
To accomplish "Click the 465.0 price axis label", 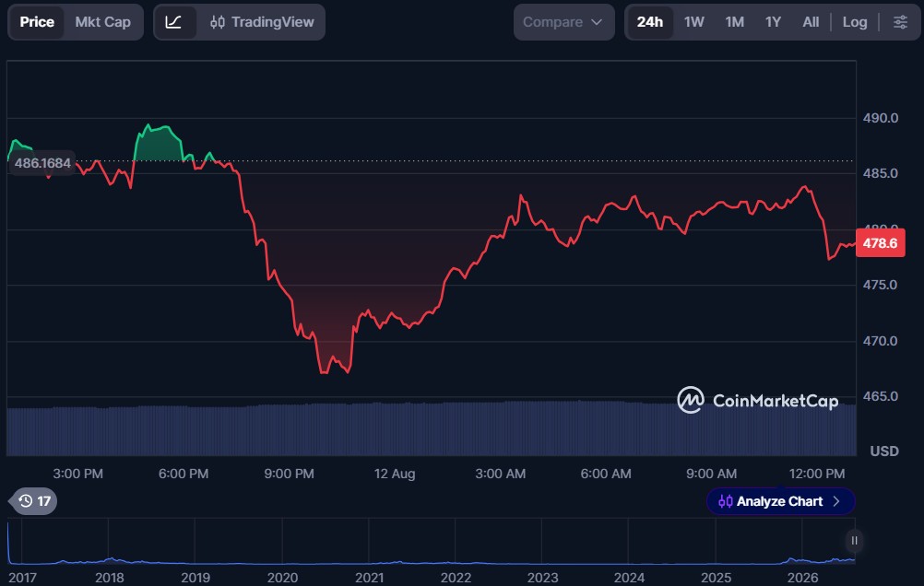I will coord(881,396).
